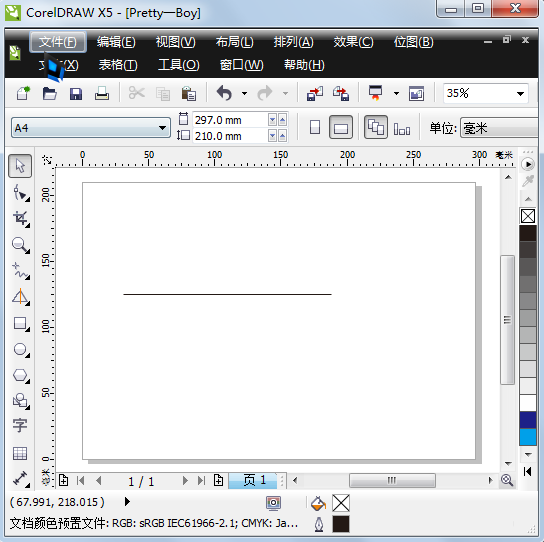Pick the cyan swatch in palette
The image size is (544, 542).
point(528,437)
